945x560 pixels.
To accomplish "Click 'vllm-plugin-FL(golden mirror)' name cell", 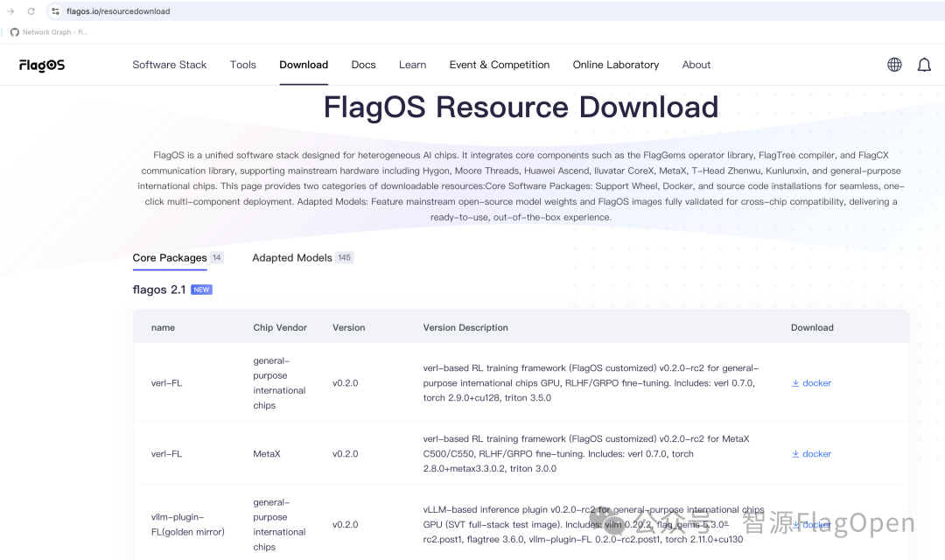I will click(188, 524).
